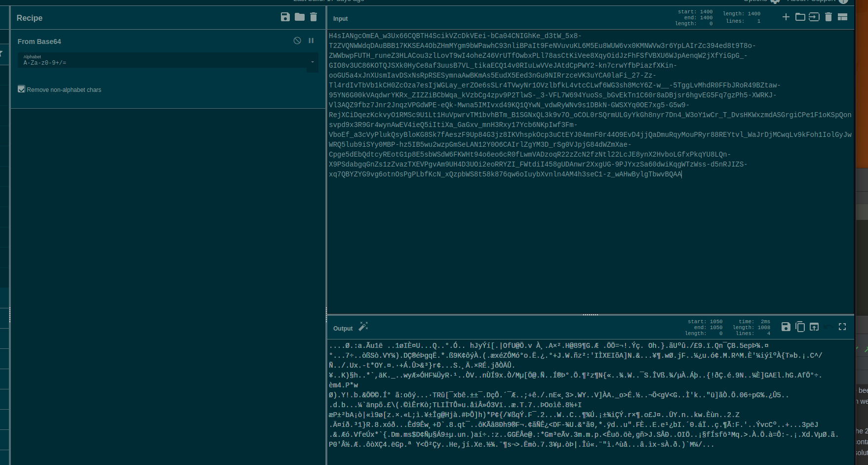Copy raw output to clipboard
The width and height of the screenshot is (868, 465).
(800, 327)
